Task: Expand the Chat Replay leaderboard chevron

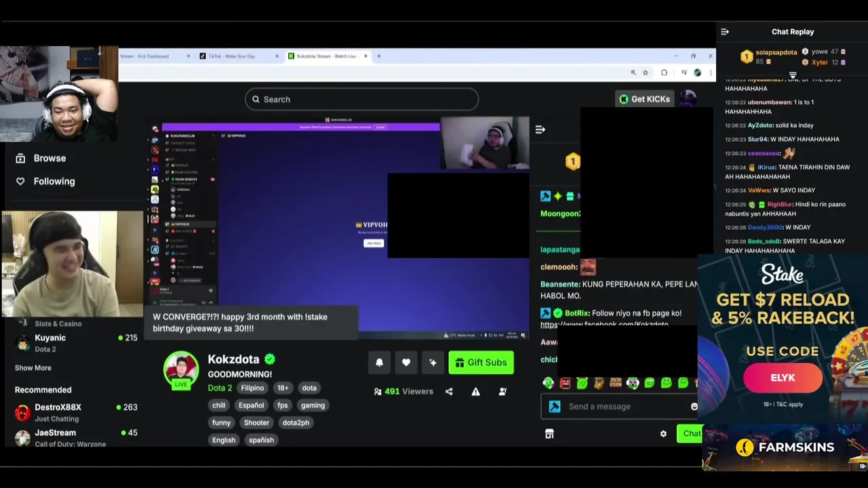Action: tap(793, 75)
